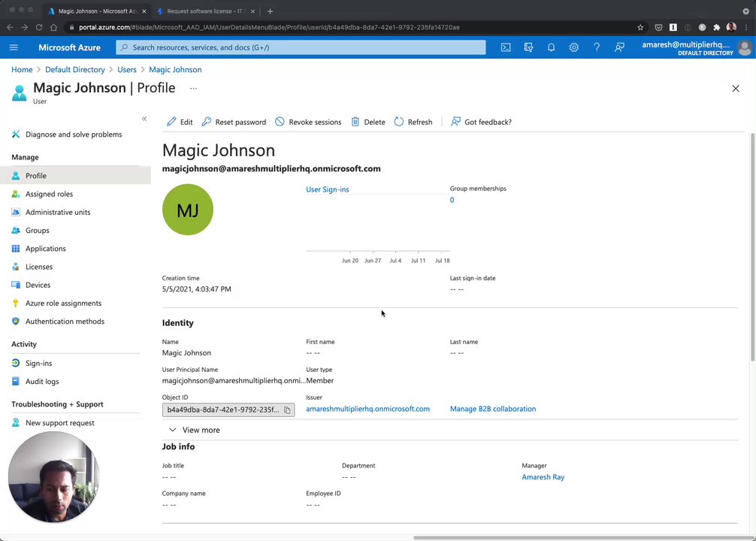Click creation time 5/5/2021, 4:03:47 PM
This screenshot has height=541, width=756.
tap(197, 289)
